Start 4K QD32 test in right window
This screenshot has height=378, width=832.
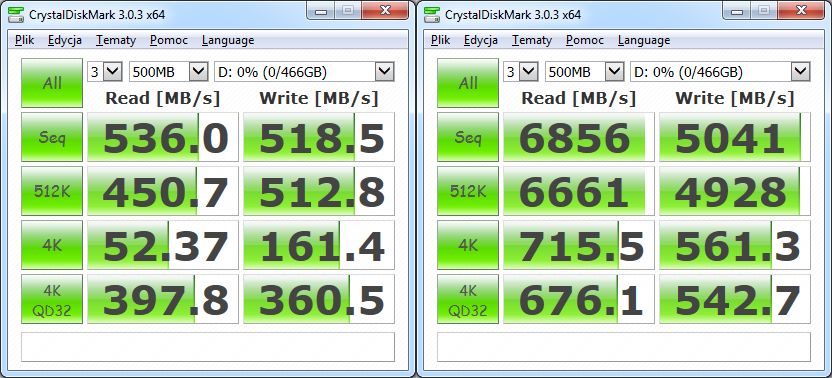(468, 299)
